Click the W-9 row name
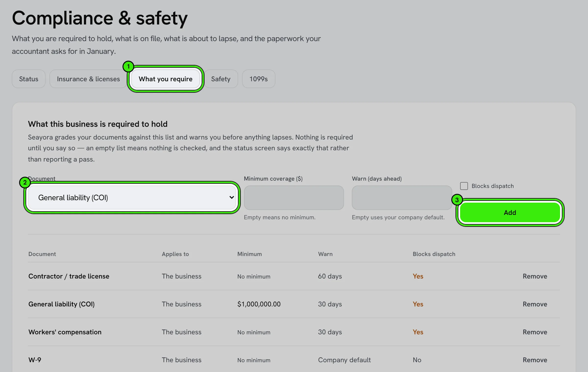The width and height of the screenshot is (588, 372). coord(35,360)
